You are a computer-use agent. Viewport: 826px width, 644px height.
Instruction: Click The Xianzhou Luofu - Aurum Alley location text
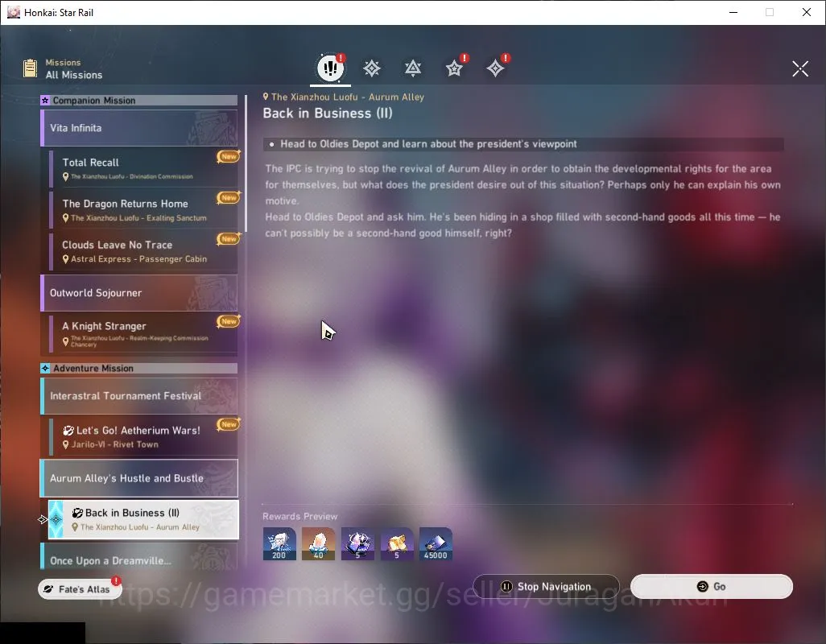pyautogui.click(x=348, y=97)
